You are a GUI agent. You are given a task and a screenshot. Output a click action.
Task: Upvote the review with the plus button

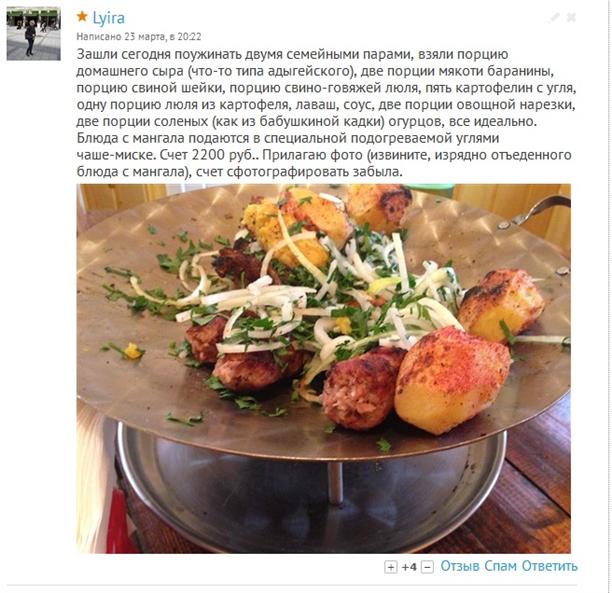pos(391,567)
